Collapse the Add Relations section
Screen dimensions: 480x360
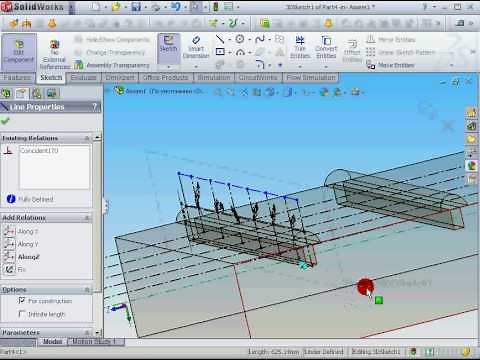click(87, 218)
